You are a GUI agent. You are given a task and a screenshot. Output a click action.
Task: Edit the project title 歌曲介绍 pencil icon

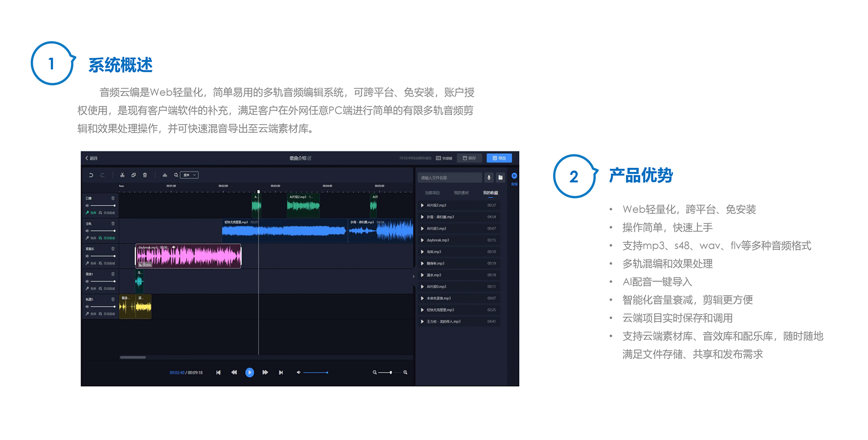pyautogui.click(x=309, y=158)
